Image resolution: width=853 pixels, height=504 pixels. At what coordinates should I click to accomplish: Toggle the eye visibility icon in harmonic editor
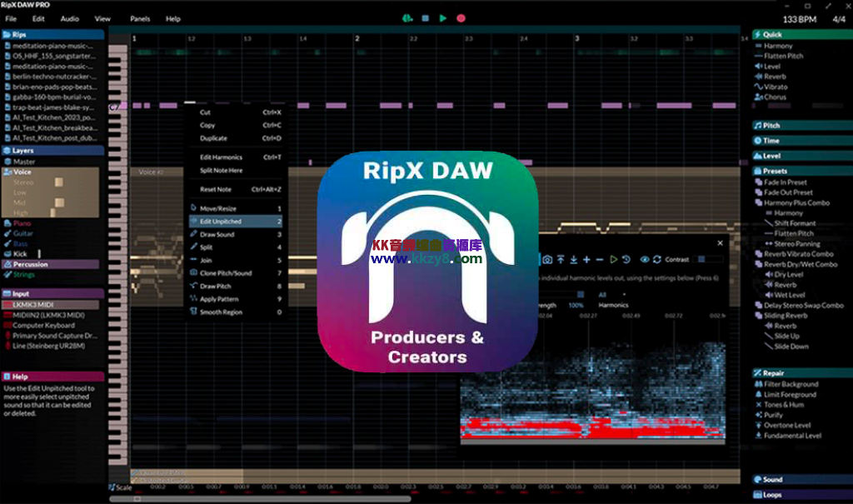[x=644, y=260]
